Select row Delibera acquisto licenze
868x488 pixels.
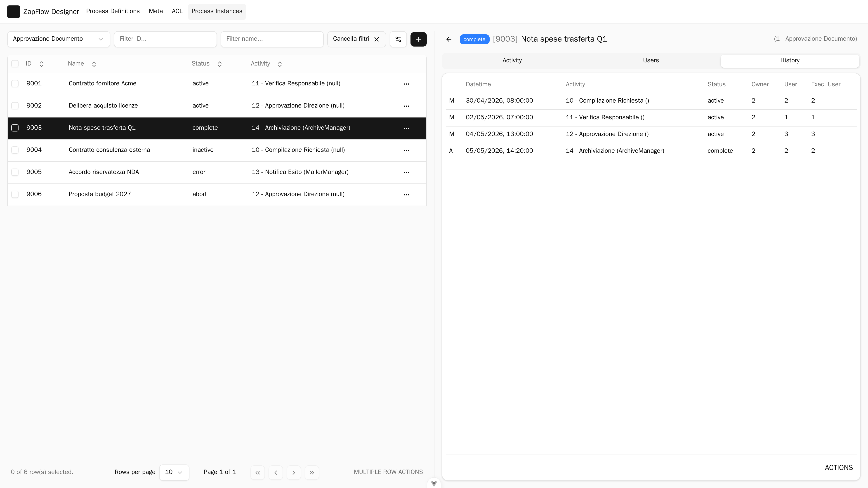pyautogui.click(x=217, y=106)
